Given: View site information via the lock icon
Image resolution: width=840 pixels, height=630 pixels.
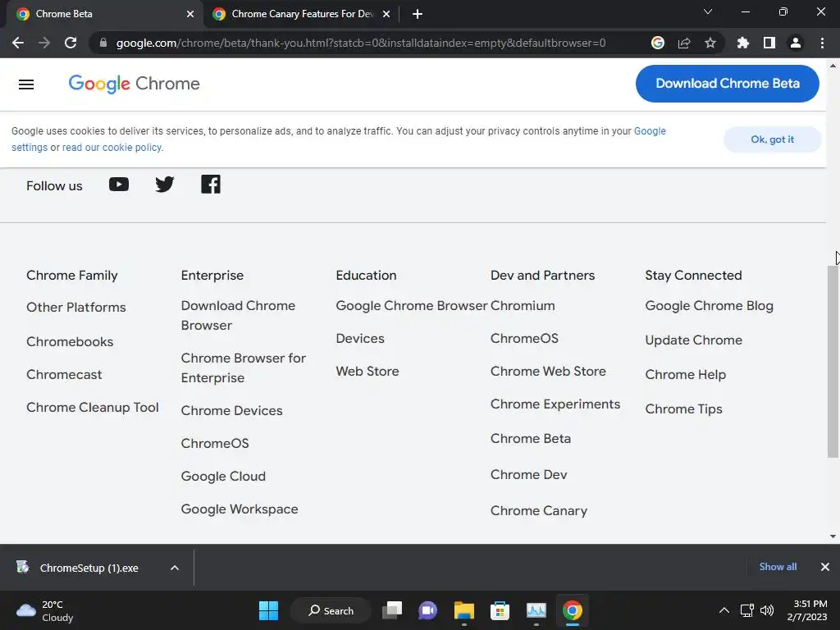Looking at the screenshot, I should [x=103, y=43].
